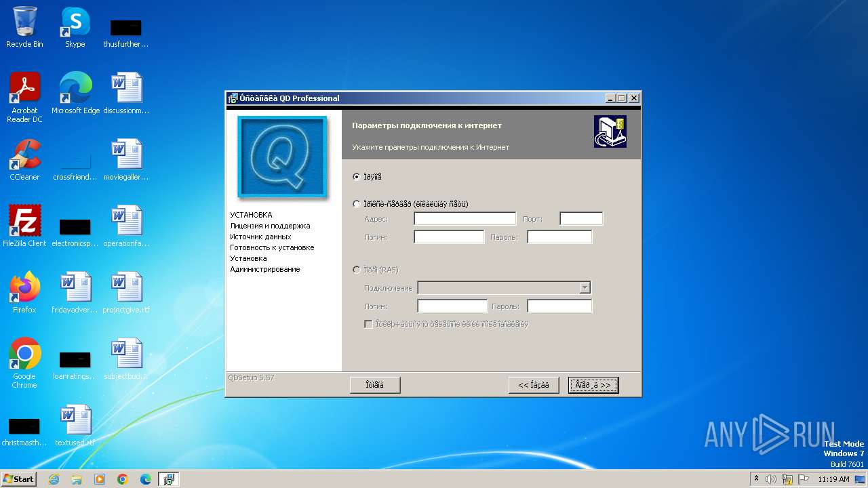Select the proxy server radio option
The height and width of the screenshot is (488, 868).
tap(357, 204)
